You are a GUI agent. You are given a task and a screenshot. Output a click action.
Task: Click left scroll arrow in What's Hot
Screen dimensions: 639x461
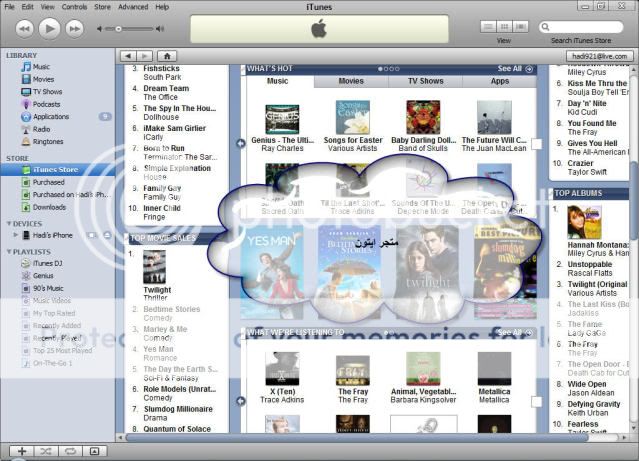click(241, 143)
